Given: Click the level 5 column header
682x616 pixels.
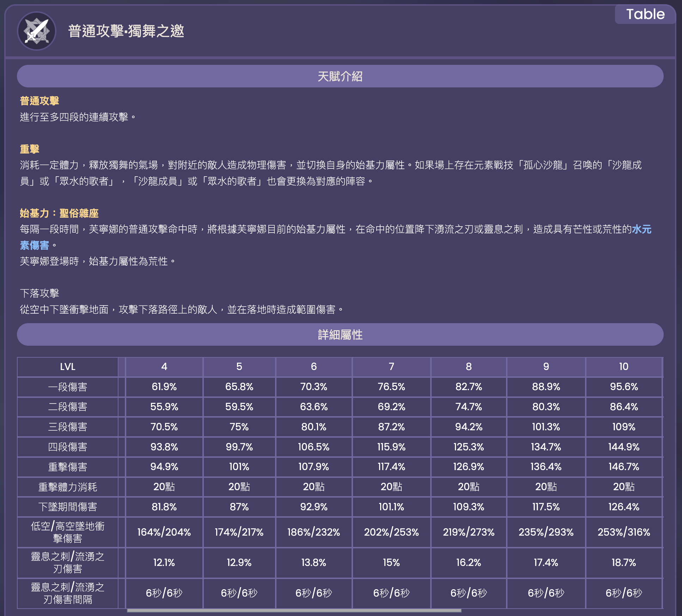Looking at the screenshot, I should tap(239, 367).
